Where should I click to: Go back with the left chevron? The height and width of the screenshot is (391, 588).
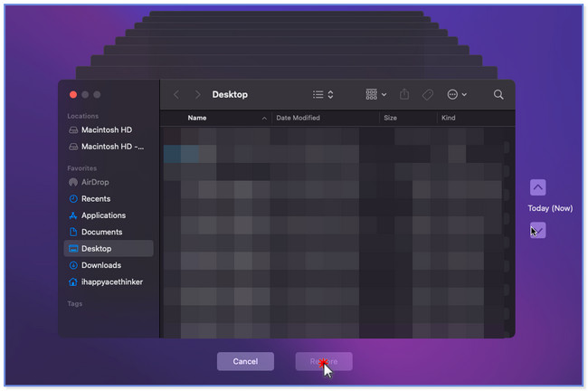176,94
